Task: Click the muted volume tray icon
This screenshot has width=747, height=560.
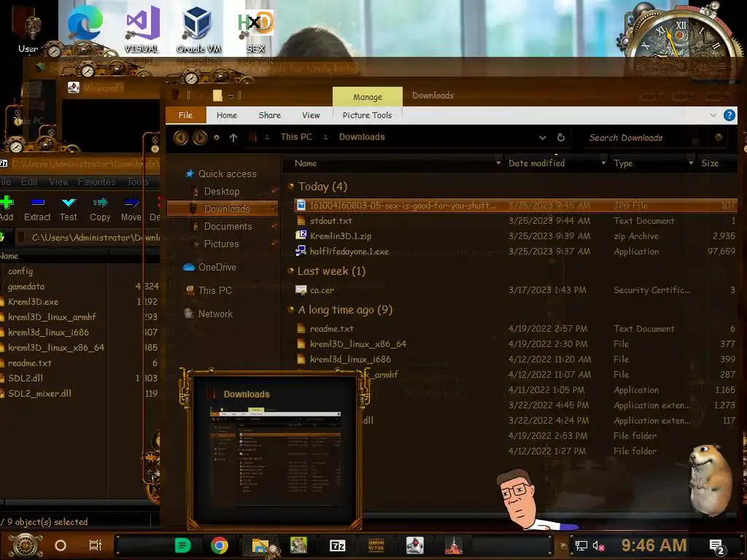Action: 598,545
